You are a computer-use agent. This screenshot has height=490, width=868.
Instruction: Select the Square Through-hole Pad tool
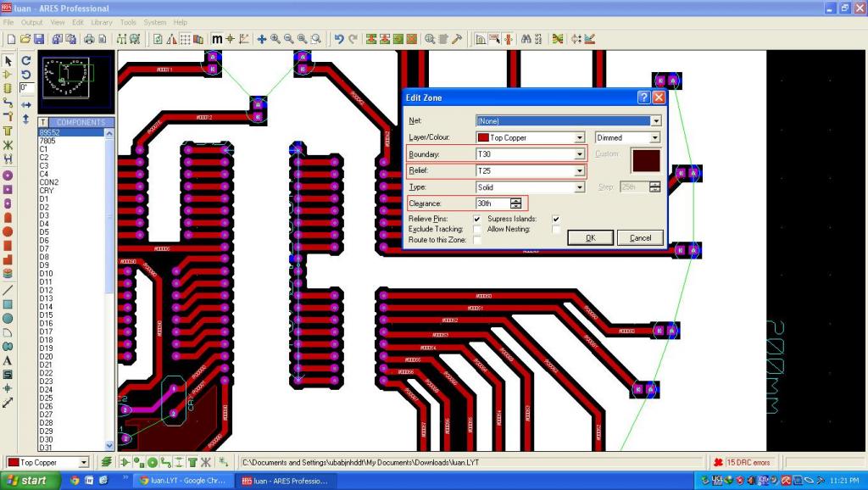click(x=8, y=189)
